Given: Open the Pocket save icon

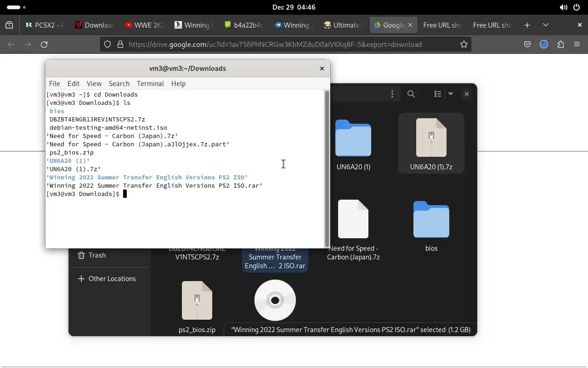Looking at the screenshot, I should 527,44.
